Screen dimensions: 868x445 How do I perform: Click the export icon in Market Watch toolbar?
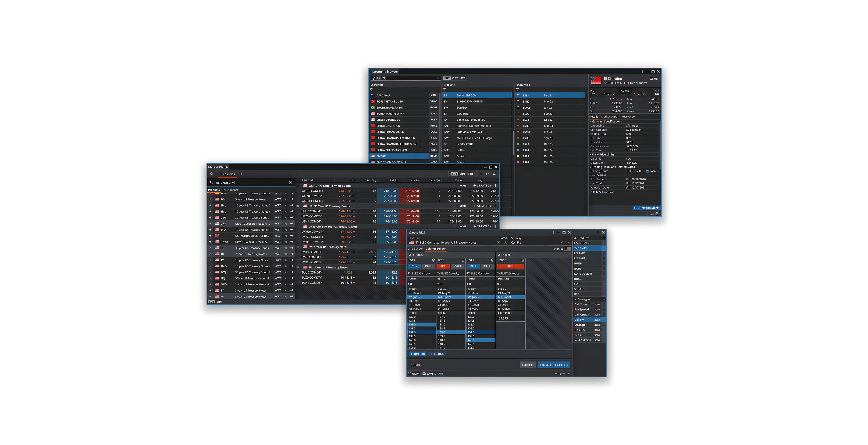click(x=488, y=174)
